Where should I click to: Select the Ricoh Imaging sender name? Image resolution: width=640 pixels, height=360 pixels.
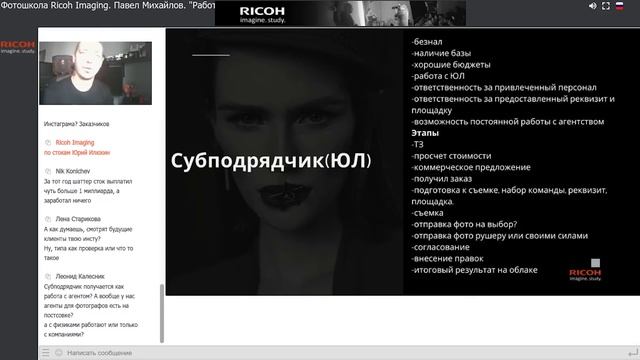(x=75, y=142)
